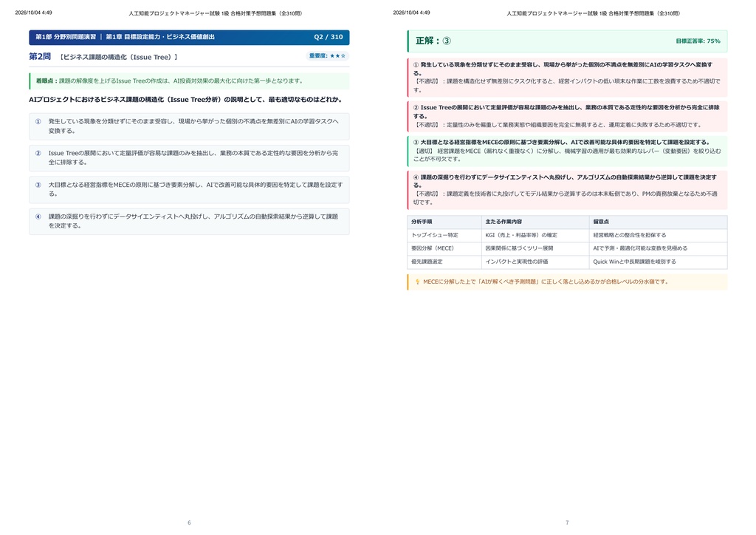Click the 目標正答率: 75% label
Image resolution: width=756 pixels, height=535 pixels.
click(698, 41)
